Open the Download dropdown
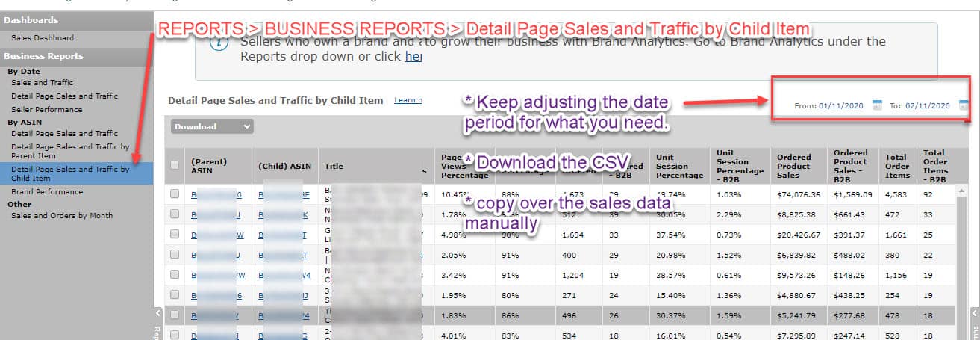Image resolution: width=980 pixels, height=340 pixels. point(212,126)
